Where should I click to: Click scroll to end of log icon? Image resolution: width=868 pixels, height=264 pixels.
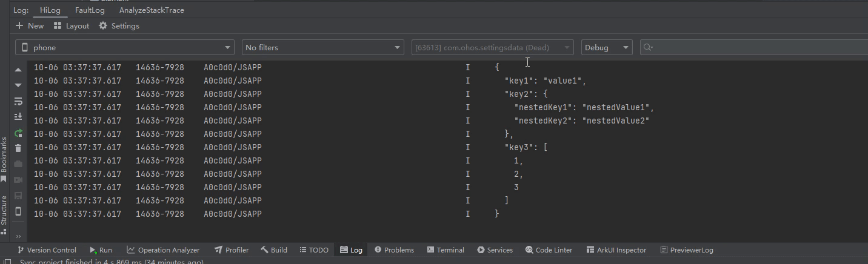click(18, 117)
